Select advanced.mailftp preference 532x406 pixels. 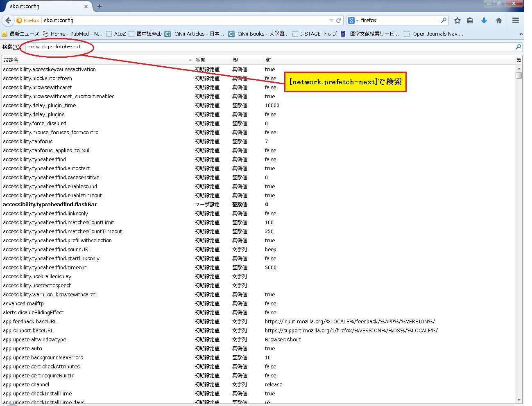tap(258, 304)
